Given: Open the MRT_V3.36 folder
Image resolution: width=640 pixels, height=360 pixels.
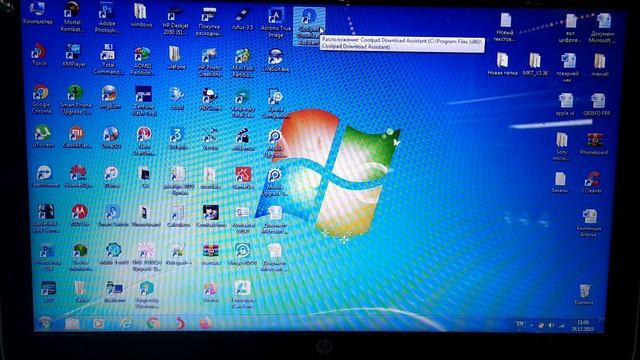Looking at the screenshot, I should click(535, 64).
